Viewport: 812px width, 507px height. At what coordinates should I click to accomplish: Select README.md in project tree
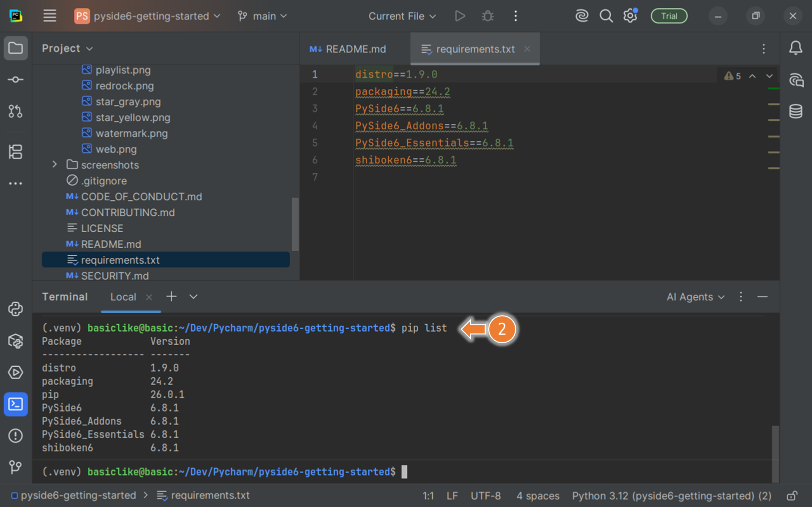point(111,244)
